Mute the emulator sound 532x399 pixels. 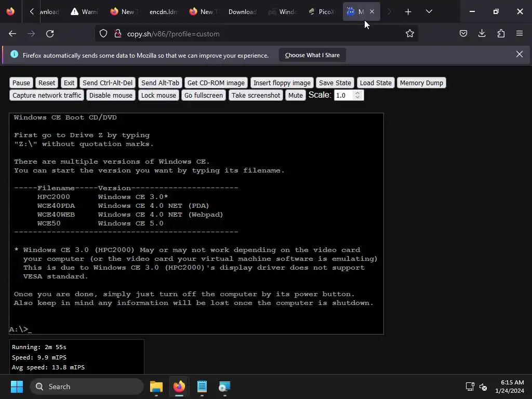point(295,96)
